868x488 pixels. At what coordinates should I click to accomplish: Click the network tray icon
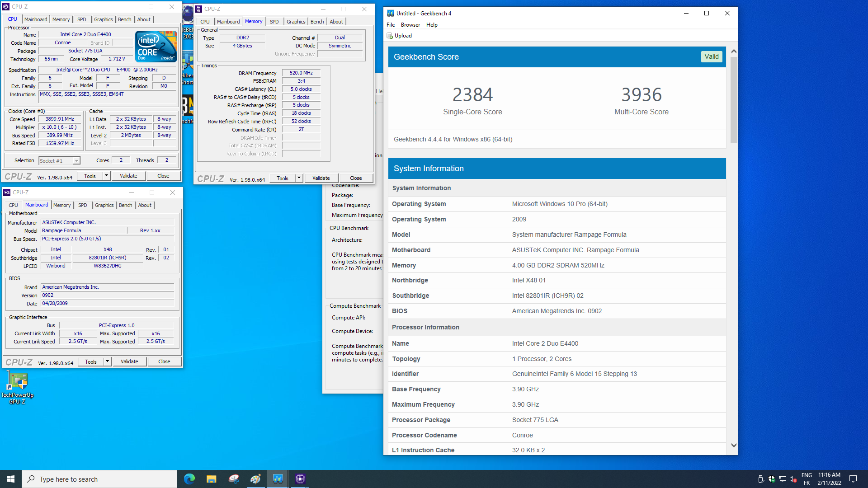click(783, 479)
